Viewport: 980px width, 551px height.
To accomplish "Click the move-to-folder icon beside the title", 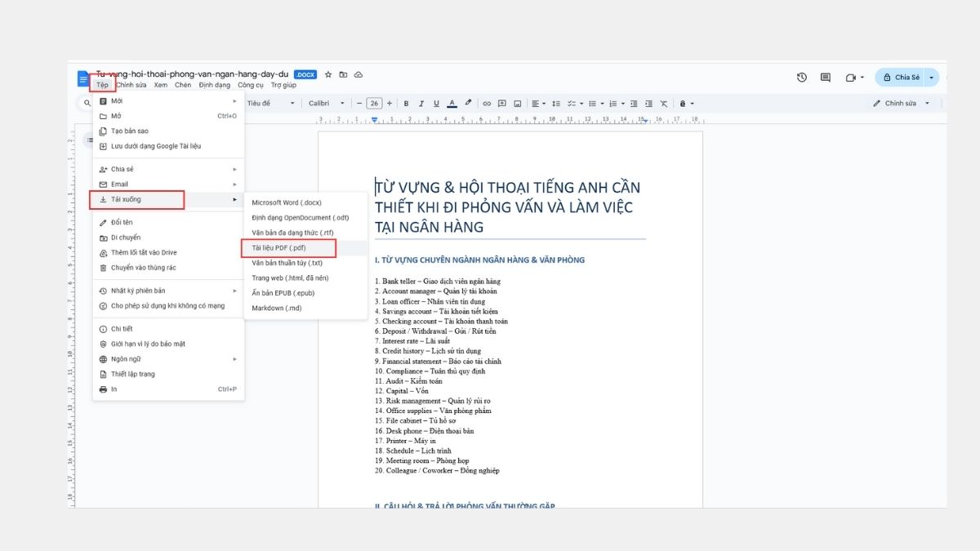I will 343,74.
